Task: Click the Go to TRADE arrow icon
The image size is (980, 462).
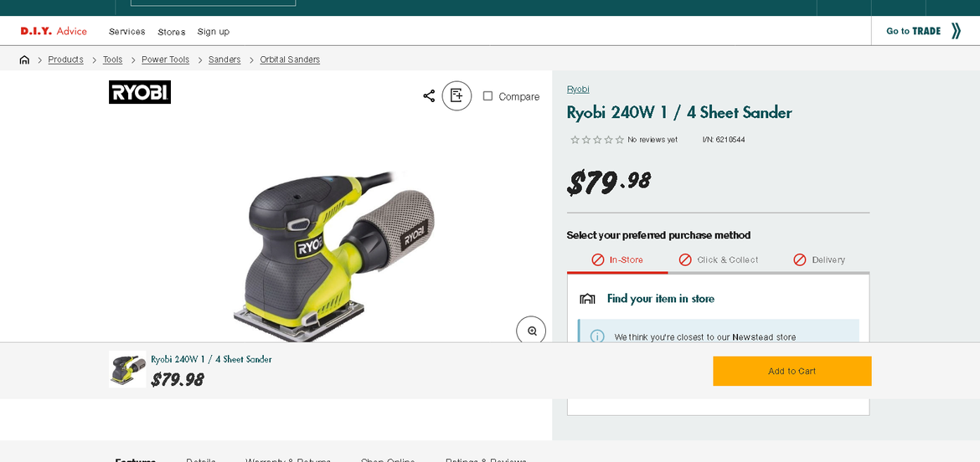Action: click(956, 31)
